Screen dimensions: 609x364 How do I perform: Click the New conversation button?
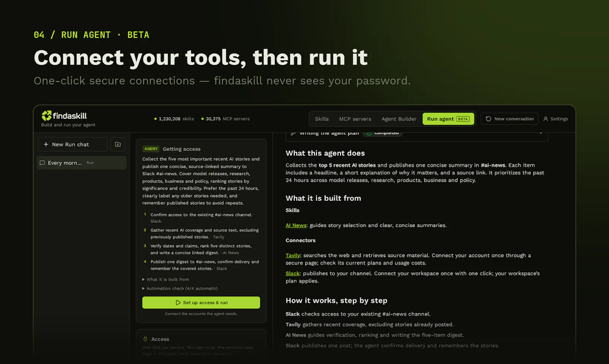[509, 119]
